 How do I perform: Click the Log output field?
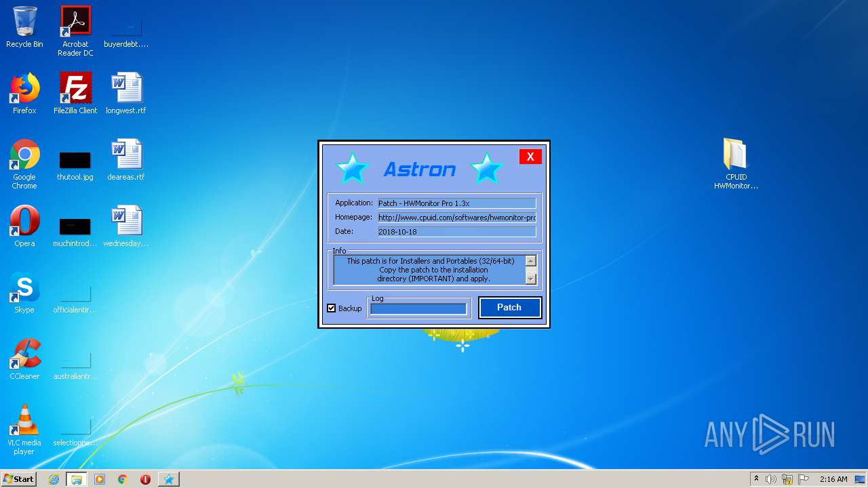(x=418, y=309)
